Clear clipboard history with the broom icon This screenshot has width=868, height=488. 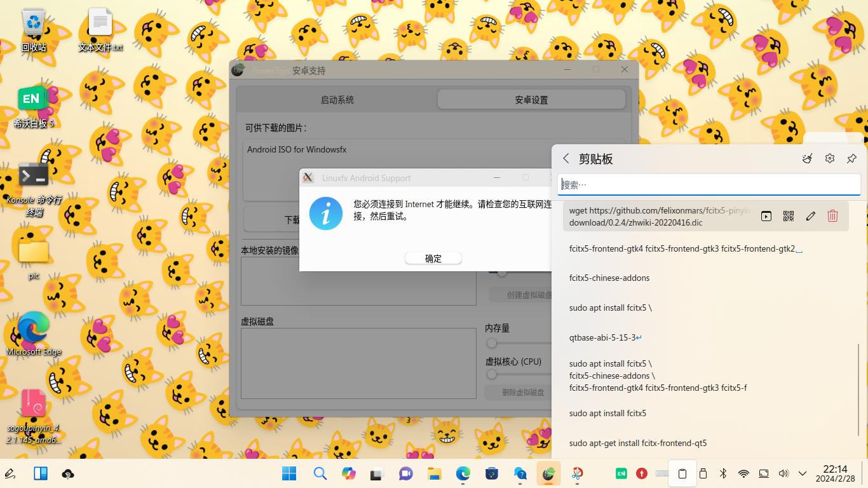click(807, 159)
